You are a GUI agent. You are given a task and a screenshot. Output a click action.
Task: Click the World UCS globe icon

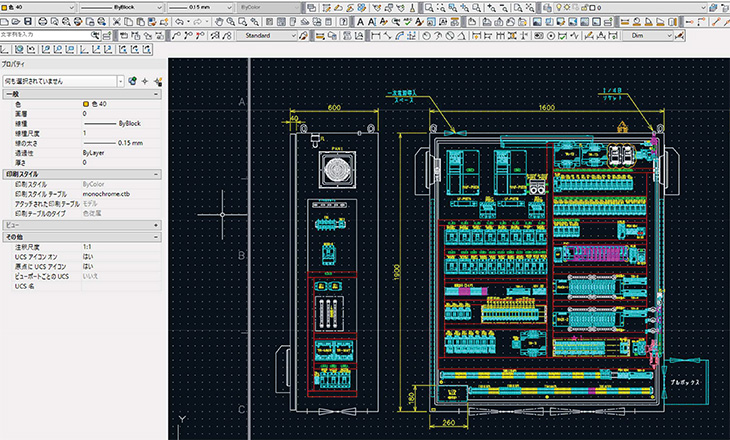pyautogui.click(x=19, y=49)
